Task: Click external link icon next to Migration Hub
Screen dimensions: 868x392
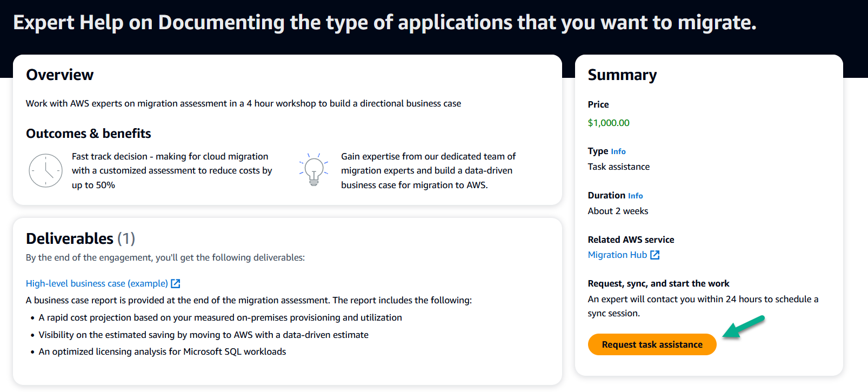Action: tap(655, 255)
